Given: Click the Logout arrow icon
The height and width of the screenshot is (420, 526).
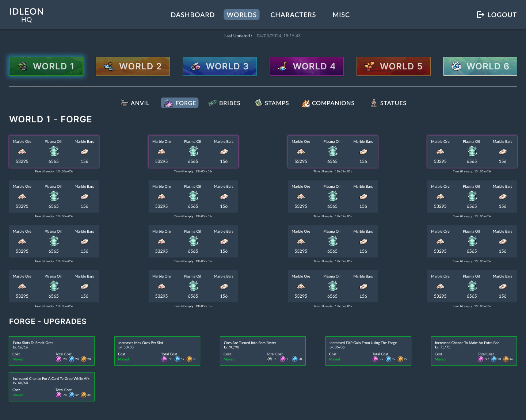Looking at the screenshot, I should coord(481,15).
